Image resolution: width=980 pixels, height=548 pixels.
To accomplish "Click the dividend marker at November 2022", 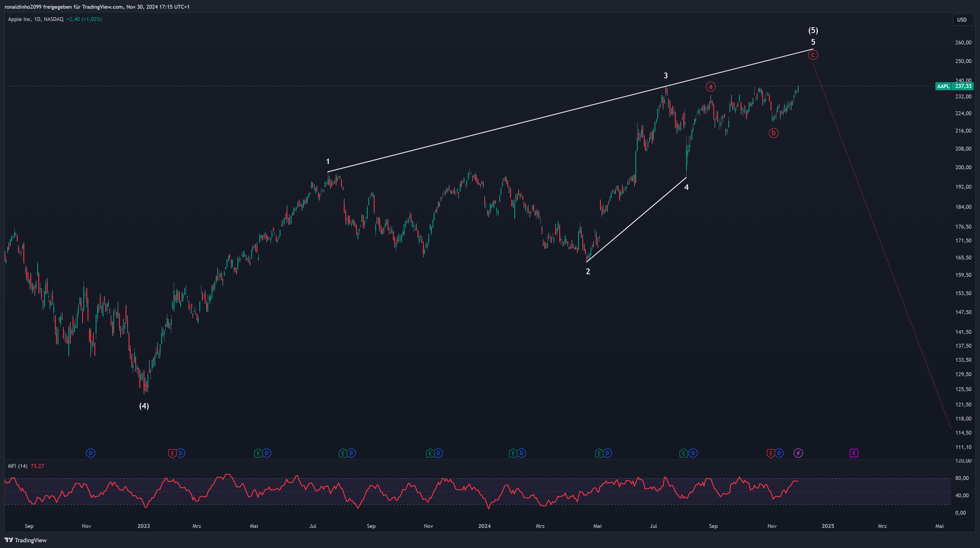I will click(x=91, y=453).
